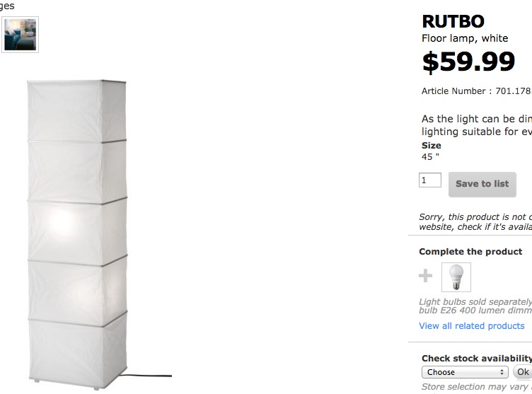Expand the Choose store dropdown
Screen dimensions: 532x394
pos(465,372)
